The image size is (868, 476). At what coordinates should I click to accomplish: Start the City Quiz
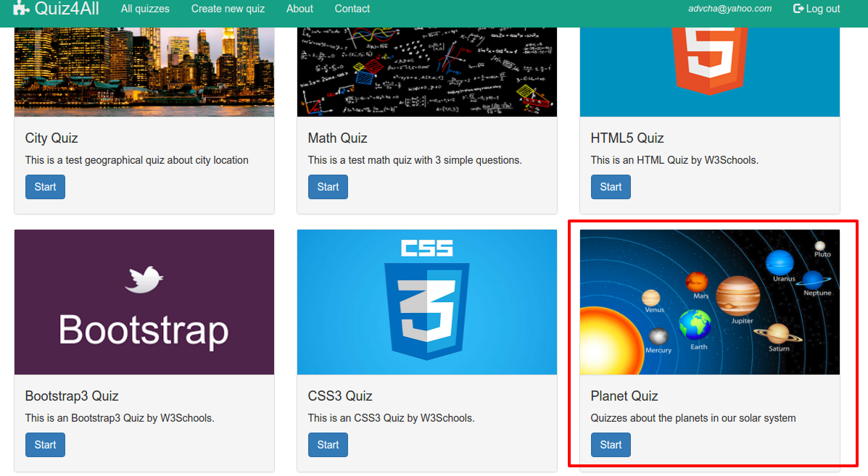click(x=45, y=187)
